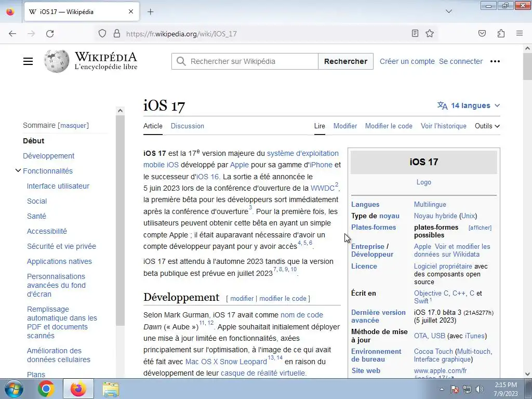Screen dimensions: 532x399
Task: Click the search magnifier icon
Action: point(181,61)
